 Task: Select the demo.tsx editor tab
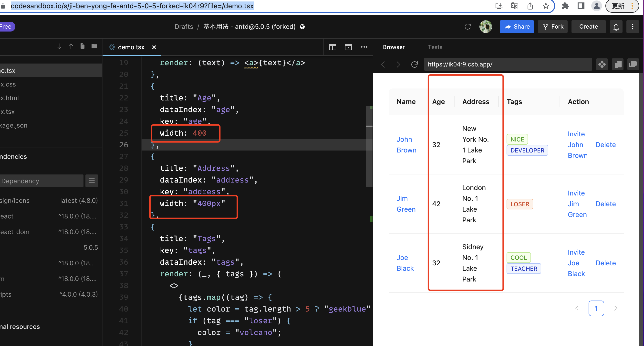click(131, 47)
